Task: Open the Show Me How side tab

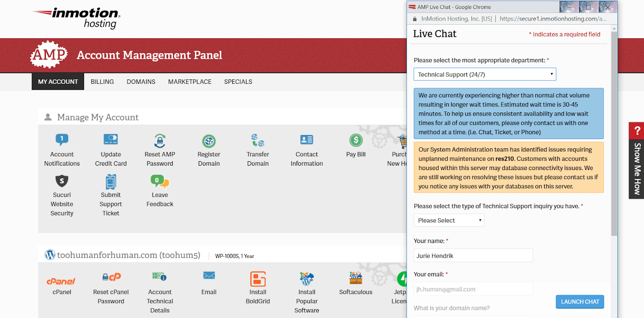Action: pyautogui.click(x=637, y=169)
